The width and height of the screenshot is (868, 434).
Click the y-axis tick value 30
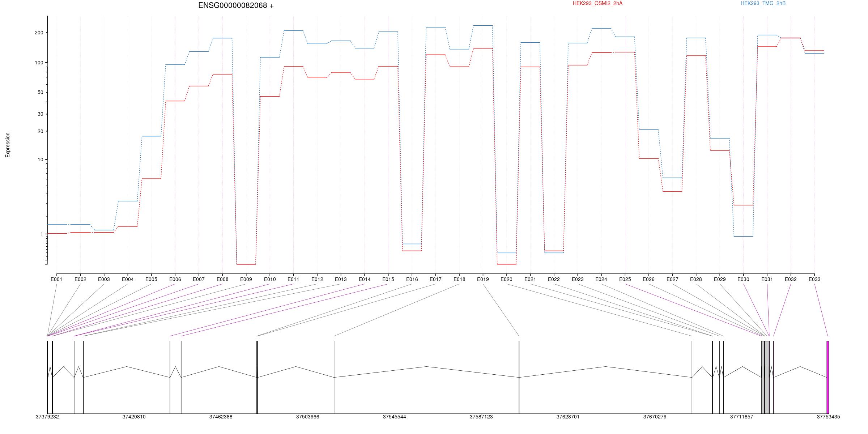click(41, 114)
